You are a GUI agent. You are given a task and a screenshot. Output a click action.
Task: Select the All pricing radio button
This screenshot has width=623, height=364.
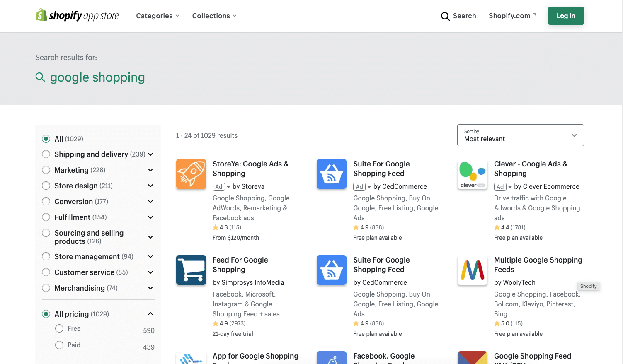pos(46,314)
